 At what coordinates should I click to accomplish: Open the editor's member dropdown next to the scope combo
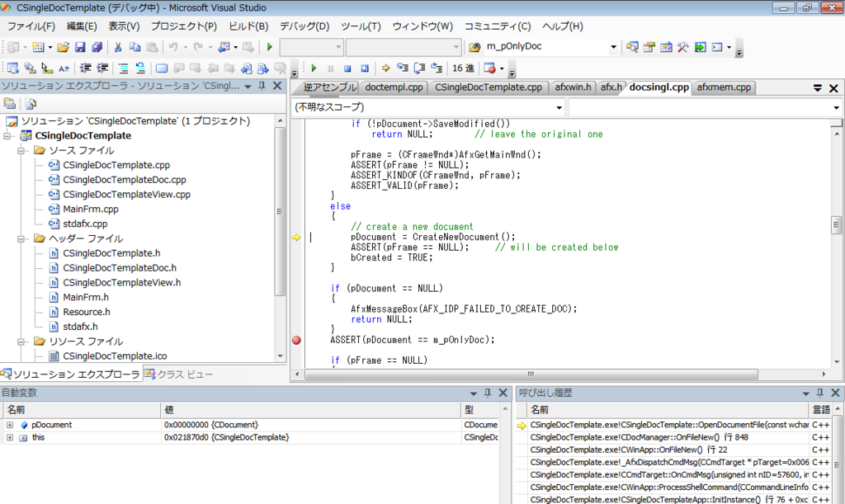pos(836,108)
